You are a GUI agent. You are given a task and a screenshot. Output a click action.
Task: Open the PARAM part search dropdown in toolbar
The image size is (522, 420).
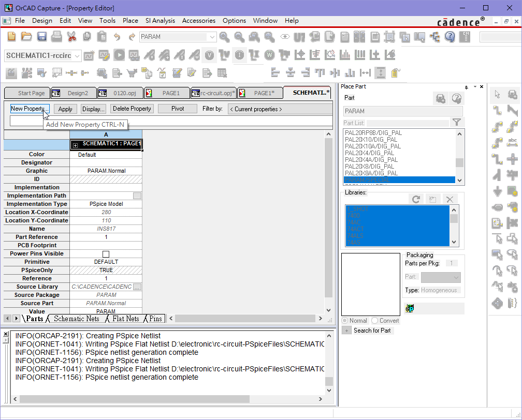212,37
